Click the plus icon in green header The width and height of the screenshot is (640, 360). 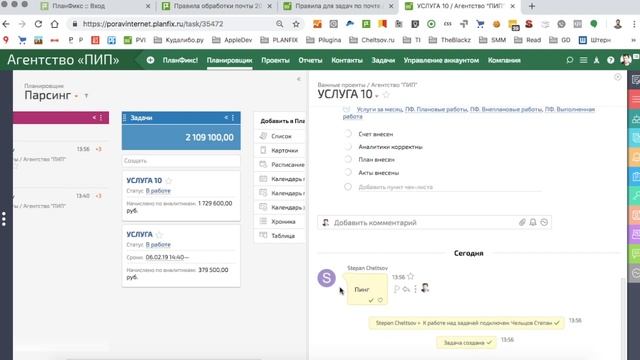150,60
